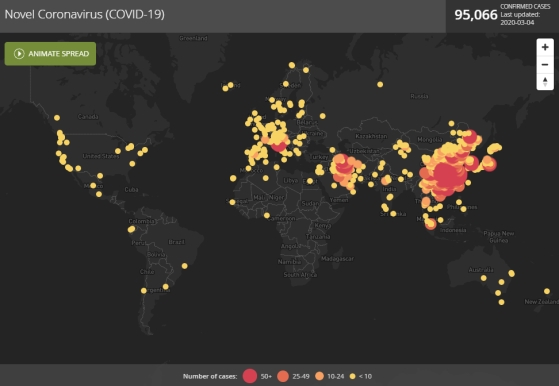Viewport: 559px width, 386px height.
Task: Click the Animate Spread button
Action: coord(50,54)
